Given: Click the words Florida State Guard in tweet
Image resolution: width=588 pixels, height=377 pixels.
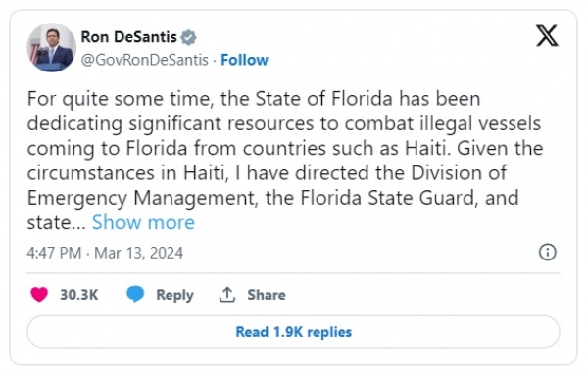Looking at the screenshot, I should [388, 198].
